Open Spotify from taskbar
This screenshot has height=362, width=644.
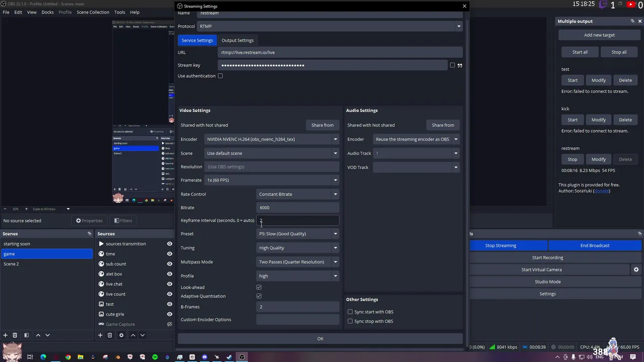155,357
